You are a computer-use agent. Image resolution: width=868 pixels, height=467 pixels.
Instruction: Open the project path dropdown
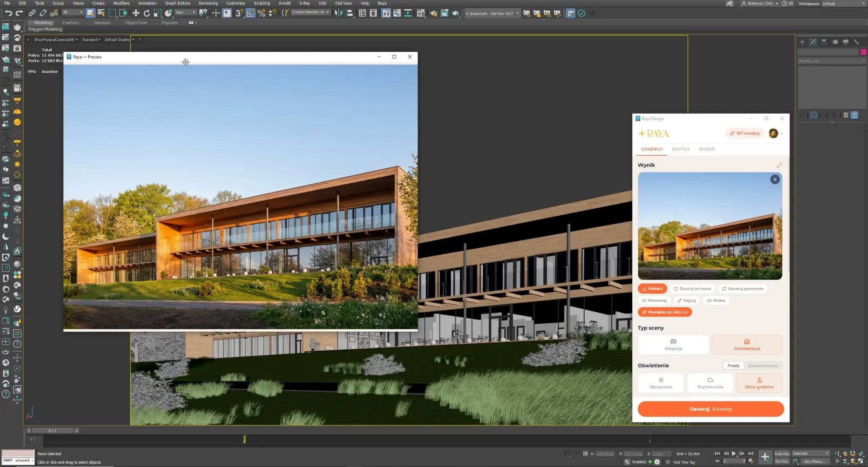[x=492, y=13]
